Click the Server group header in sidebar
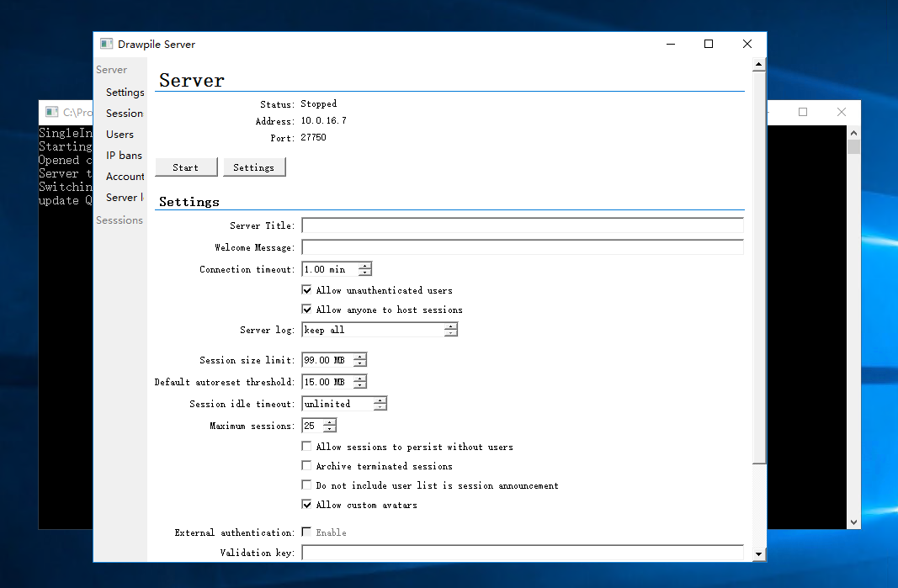 click(x=111, y=70)
